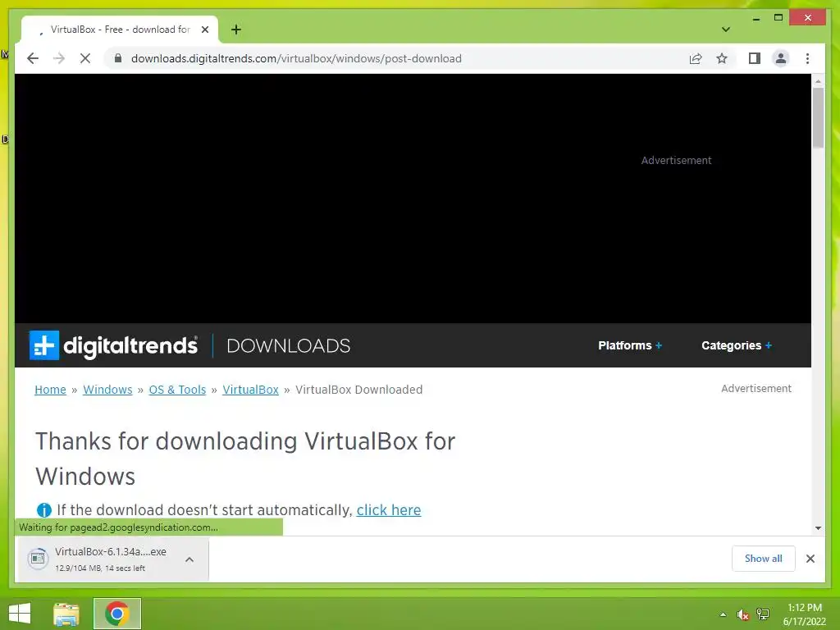Open the taskbar clock and date
840x630 pixels.
tap(805, 614)
